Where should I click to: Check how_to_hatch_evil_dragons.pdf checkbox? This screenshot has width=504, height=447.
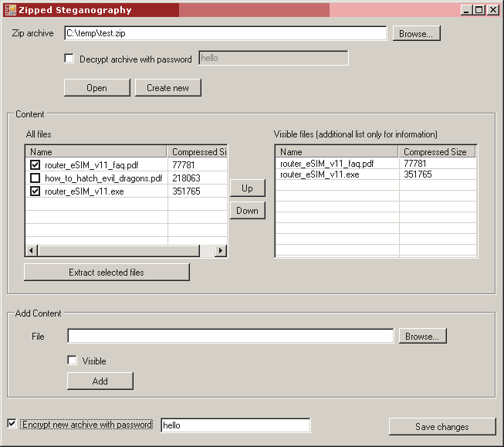coord(35,178)
